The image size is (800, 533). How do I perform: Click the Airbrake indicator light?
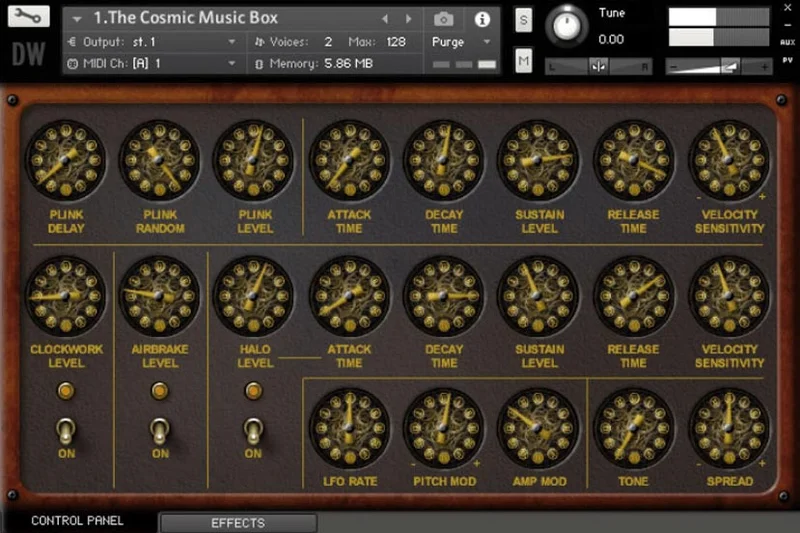coord(160,391)
